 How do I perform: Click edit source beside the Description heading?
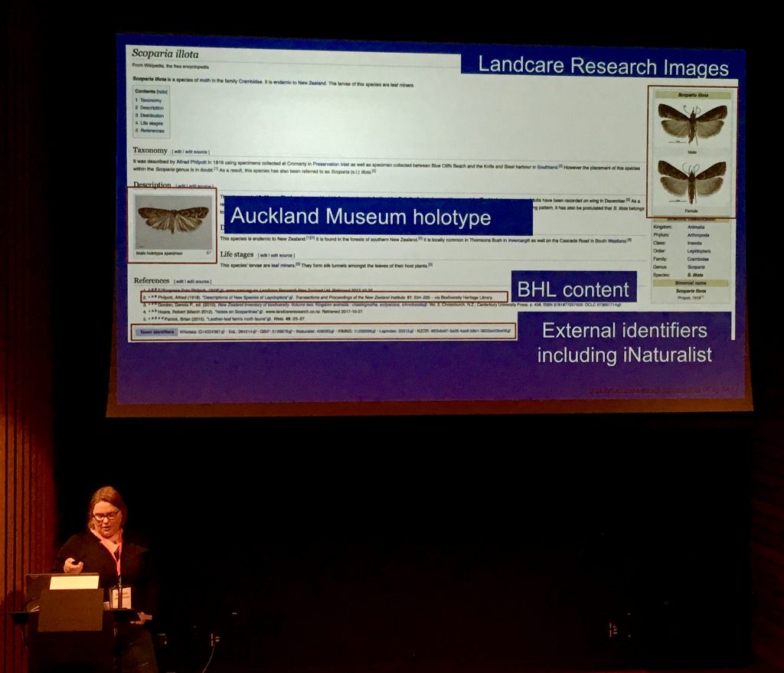point(199,185)
